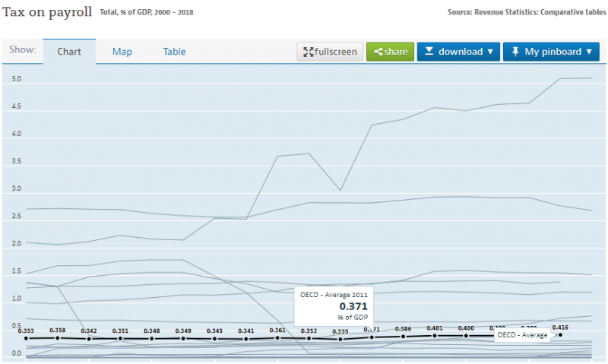Select the OECD - Average line label

522,334
